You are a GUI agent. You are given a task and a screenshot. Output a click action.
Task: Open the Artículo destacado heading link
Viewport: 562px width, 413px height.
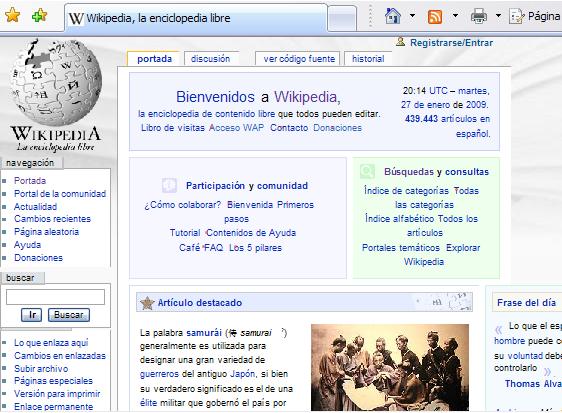click(200, 303)
